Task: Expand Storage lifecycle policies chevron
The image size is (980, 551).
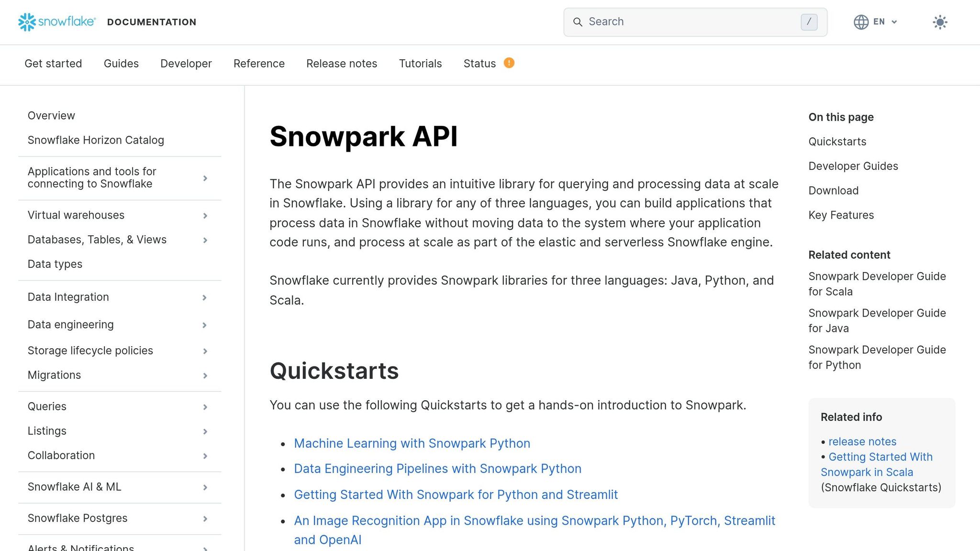Action: pos(205,351)
